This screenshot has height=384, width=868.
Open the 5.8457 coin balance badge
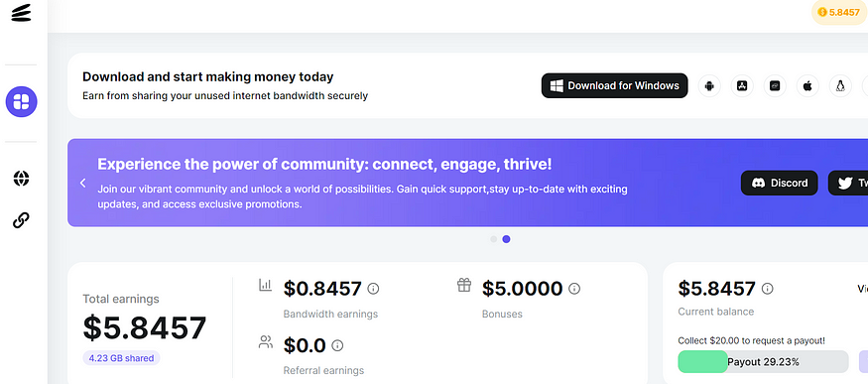point(838,12)
